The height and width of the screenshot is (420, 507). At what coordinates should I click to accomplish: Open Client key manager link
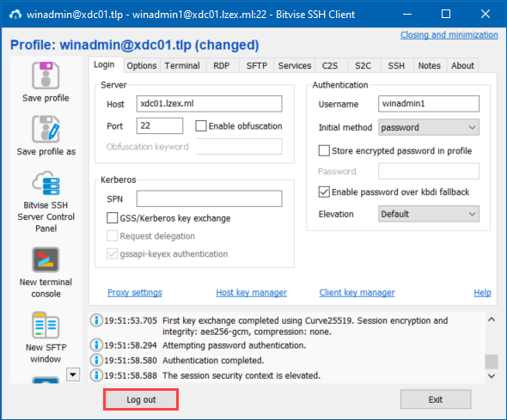coord(357,292)
